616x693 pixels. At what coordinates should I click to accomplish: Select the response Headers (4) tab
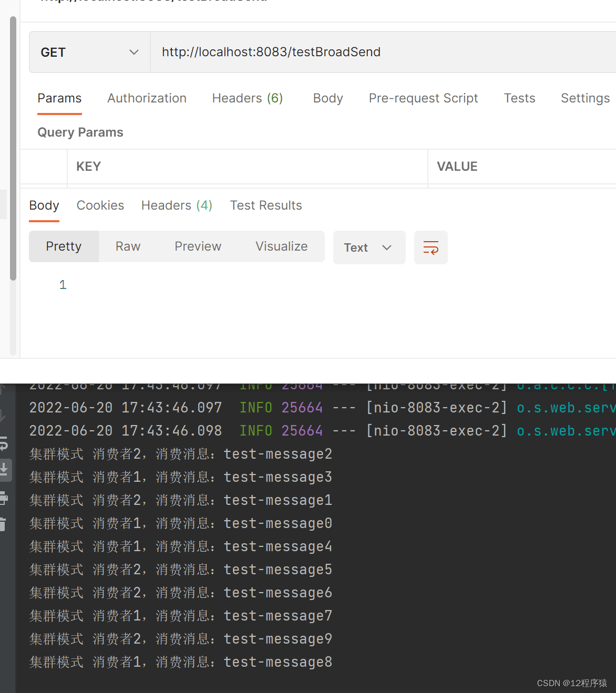(177, 205)
